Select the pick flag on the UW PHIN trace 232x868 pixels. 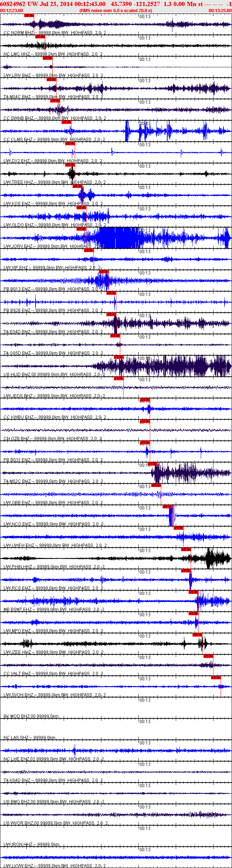(x=186, y=549)
